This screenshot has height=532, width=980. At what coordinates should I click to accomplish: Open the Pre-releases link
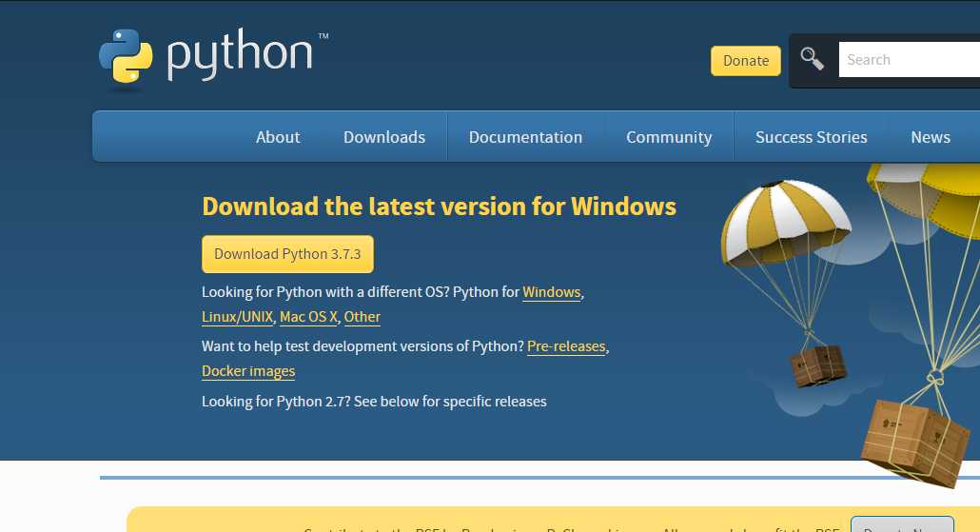point(566,346)
